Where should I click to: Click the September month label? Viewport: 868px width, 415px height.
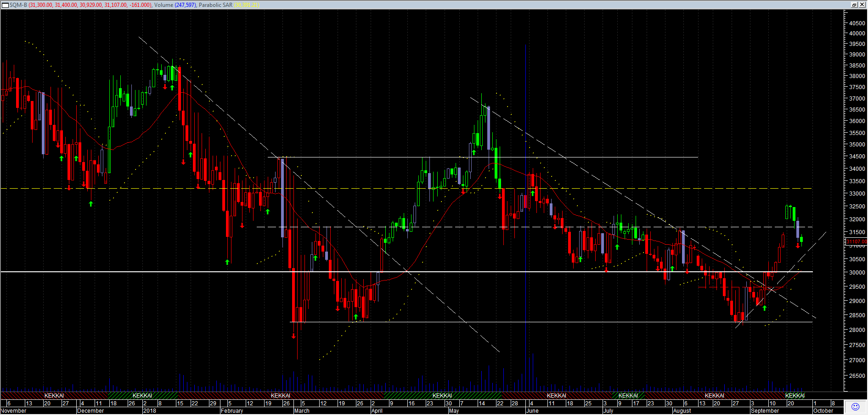[x=765, y=411]
